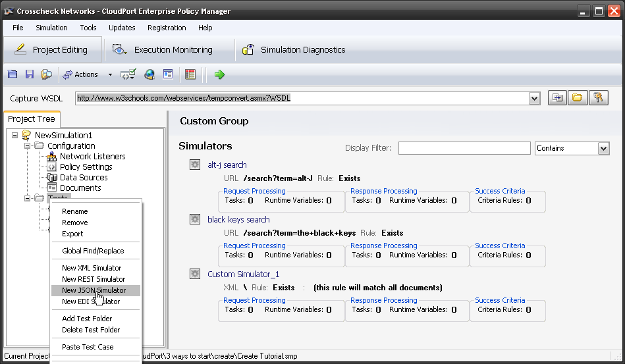Screen dimensions: 625x364
Task: Open Success Criteria for Custom Simulator_1
Action: [x=500, y=300]
